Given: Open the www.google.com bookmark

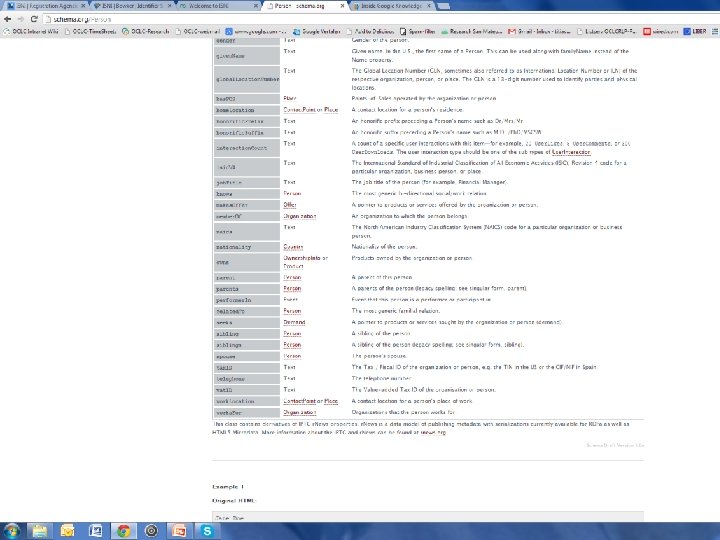Looking at the screenshot, I should pyautogui.click(x=255, y=32).
